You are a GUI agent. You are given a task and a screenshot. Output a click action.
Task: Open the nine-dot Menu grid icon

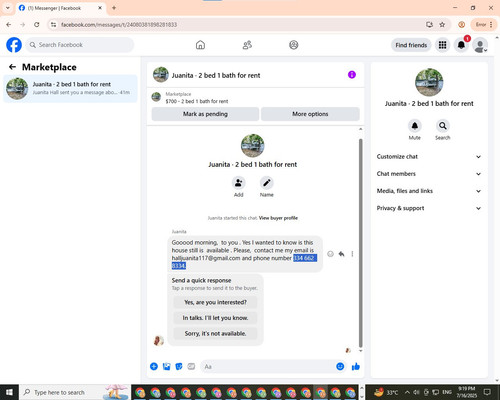coord(442,45)
